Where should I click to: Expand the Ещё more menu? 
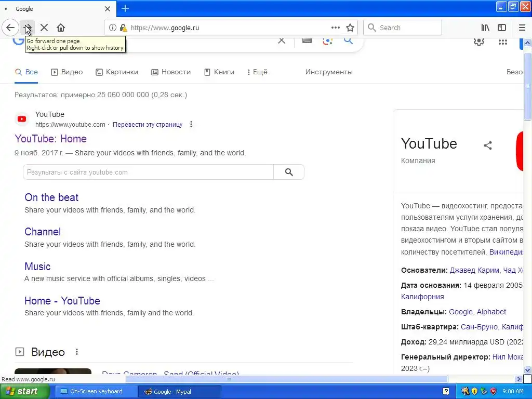click(258, 72)
